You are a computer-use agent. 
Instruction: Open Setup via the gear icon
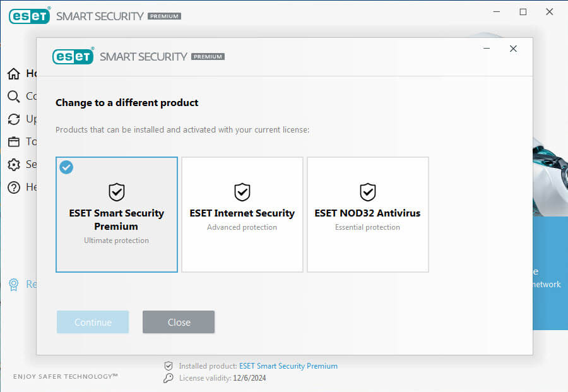(13, 165)
